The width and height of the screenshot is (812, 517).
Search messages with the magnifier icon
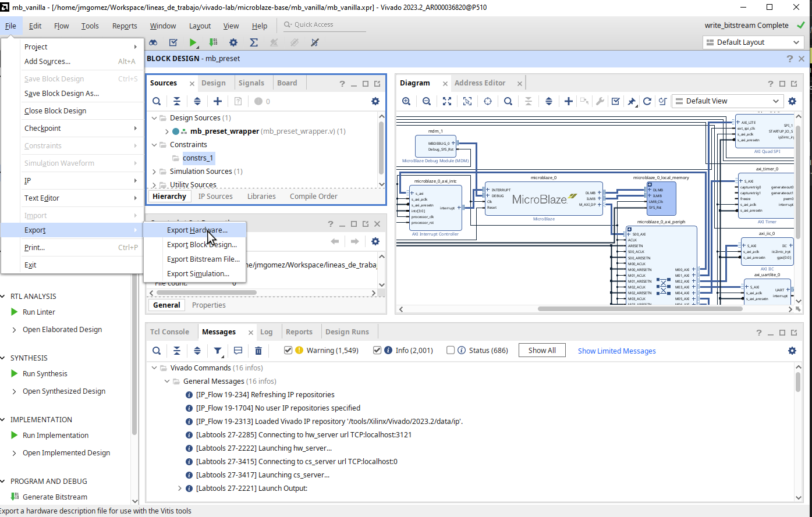tap(157, 351)
